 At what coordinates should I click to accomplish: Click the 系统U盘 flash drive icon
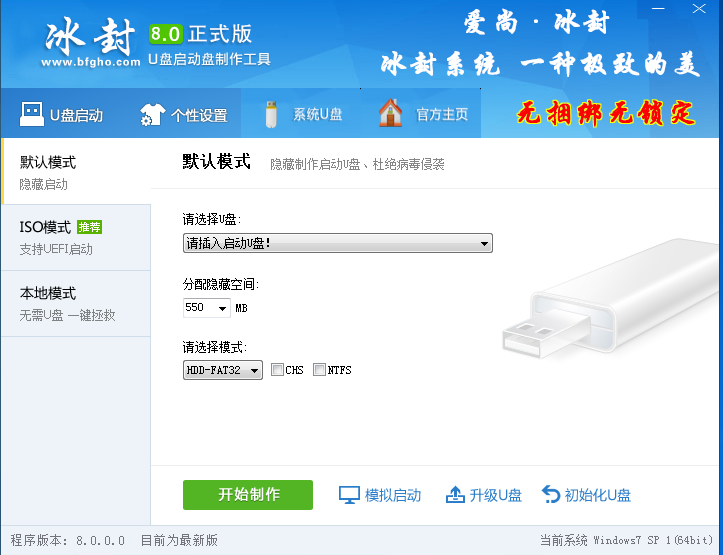tap(271, 114)
